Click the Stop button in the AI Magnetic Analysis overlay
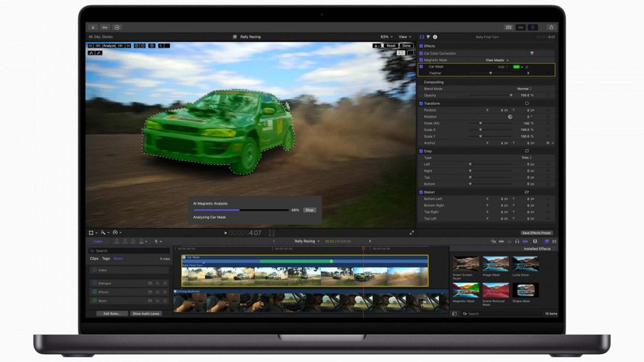This screenshot has width=644, height=362. [309, 210]
